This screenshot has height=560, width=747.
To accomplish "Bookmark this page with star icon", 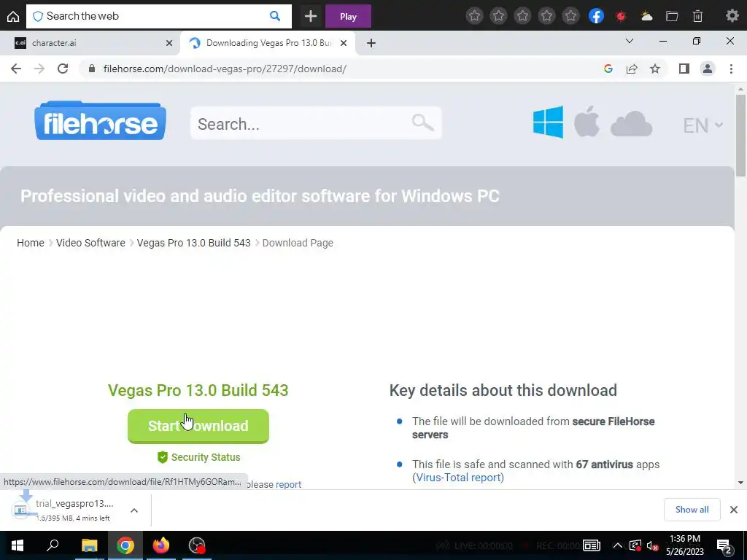I will [655, 69].
